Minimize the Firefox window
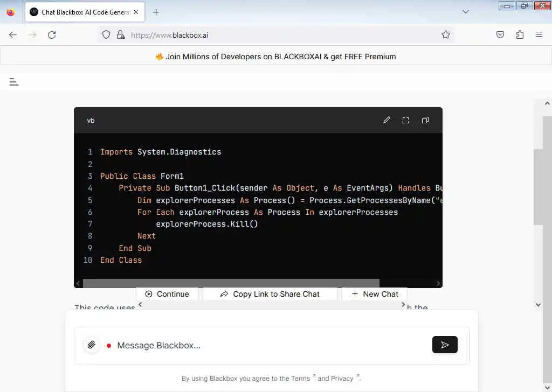The image size is (552, 392). tap(507, 5)
